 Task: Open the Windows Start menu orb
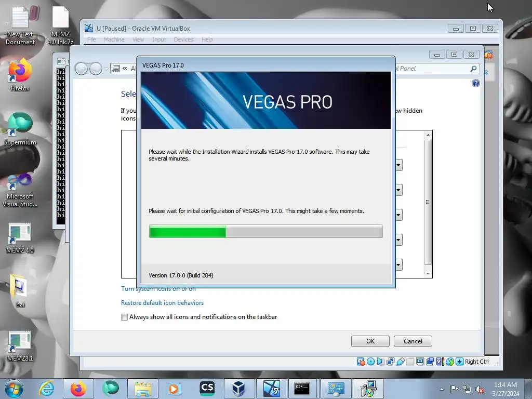tap(14, 389)
